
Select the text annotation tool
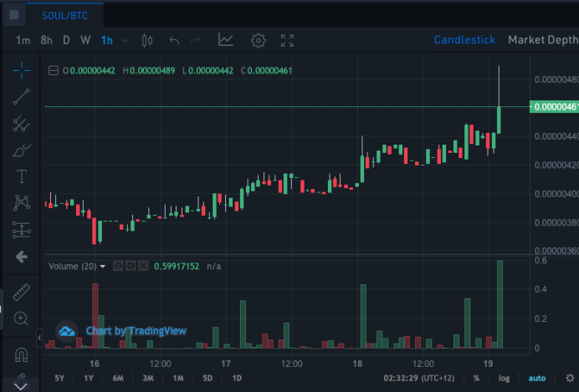(x=22, y=176)
